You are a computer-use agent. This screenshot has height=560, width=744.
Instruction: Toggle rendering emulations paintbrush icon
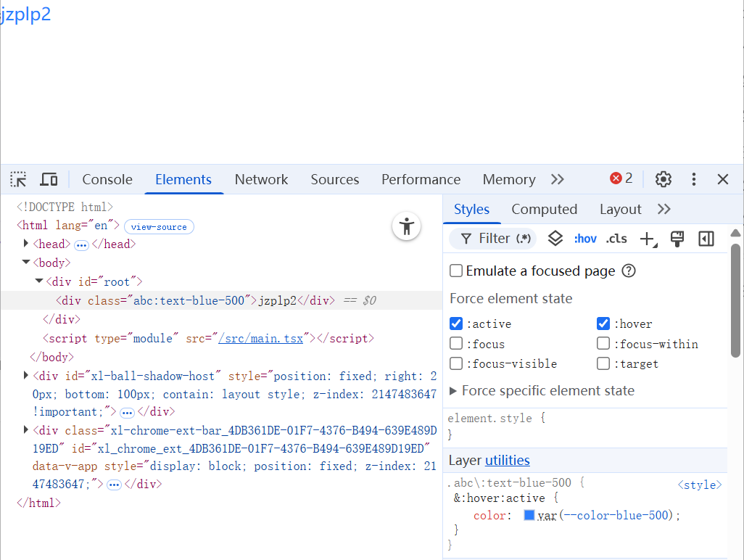[x=677, y=239]
